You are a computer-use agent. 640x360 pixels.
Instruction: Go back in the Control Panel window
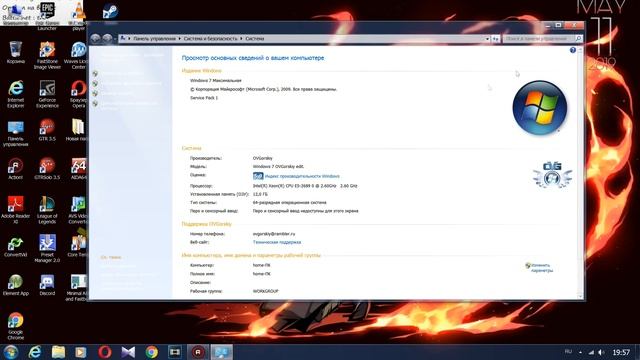tap(95, 38)
